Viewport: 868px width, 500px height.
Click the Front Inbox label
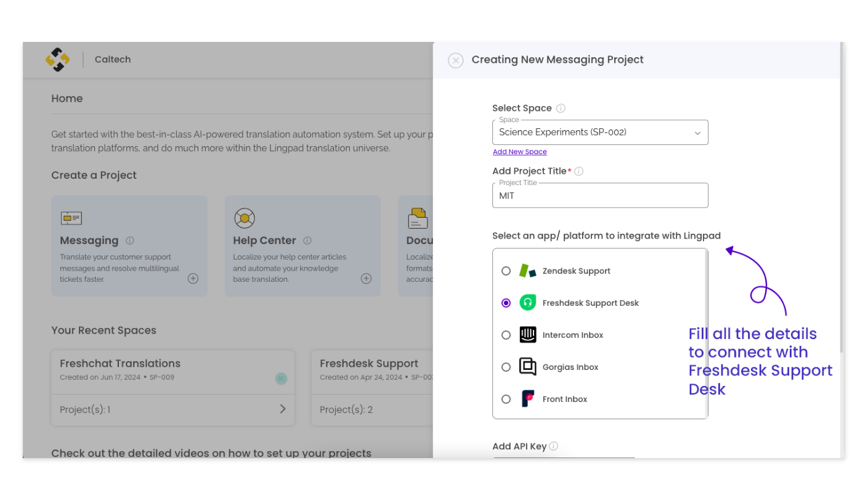pos(565,399)
